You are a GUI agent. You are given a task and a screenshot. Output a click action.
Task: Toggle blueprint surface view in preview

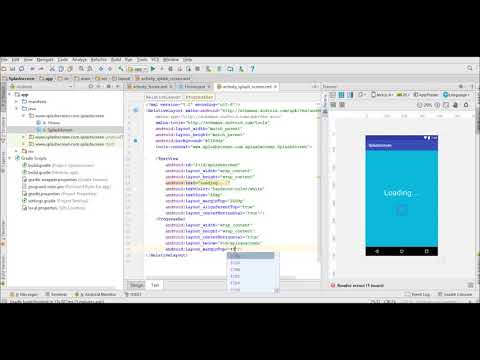pyautogui.click(x=341, y=95)
